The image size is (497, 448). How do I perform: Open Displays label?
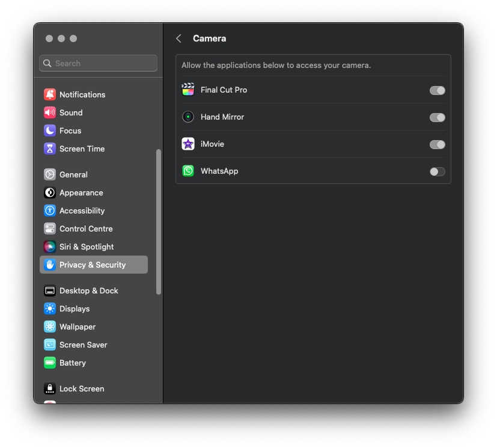(x=75, y=308)
